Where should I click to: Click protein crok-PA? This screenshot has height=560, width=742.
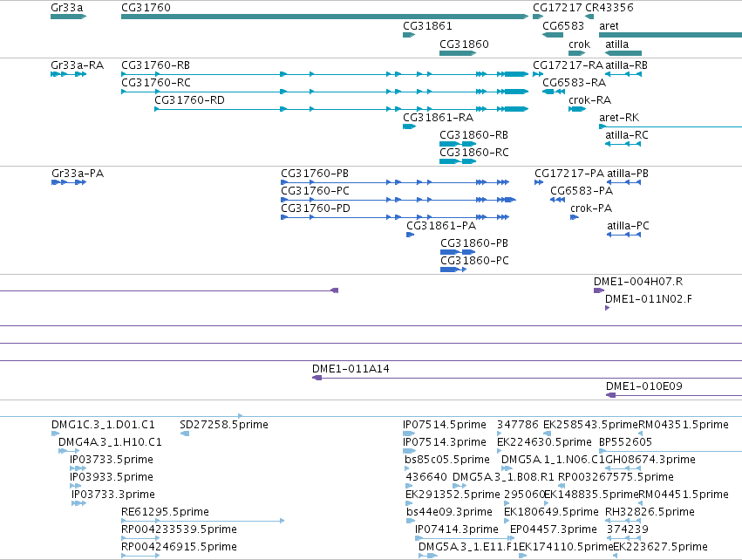point(591,208)
